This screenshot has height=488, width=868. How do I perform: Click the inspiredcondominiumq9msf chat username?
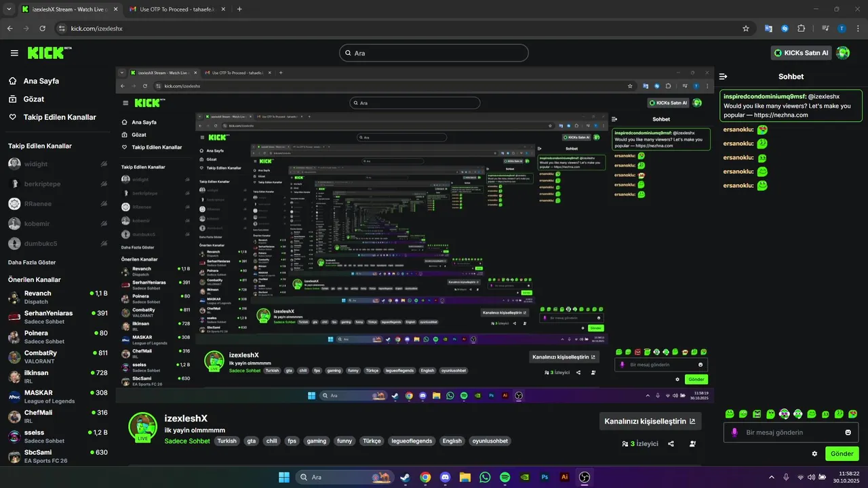point(765,97)
